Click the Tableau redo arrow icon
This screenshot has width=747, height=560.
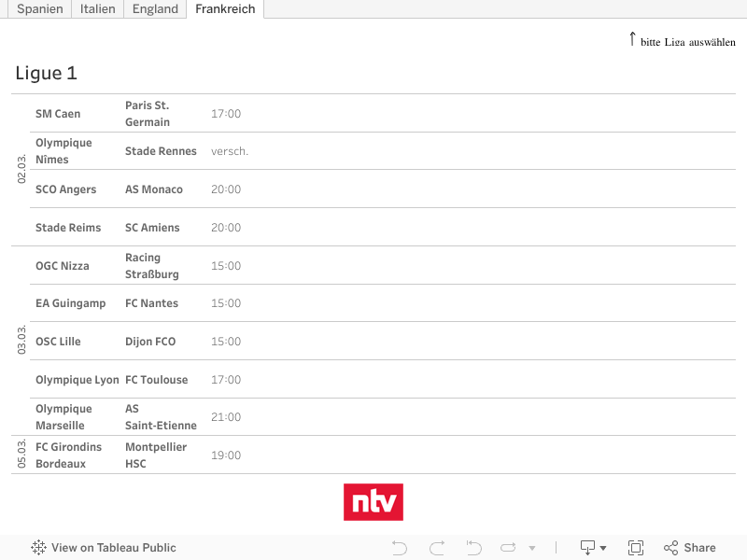[x=437, y=548]
